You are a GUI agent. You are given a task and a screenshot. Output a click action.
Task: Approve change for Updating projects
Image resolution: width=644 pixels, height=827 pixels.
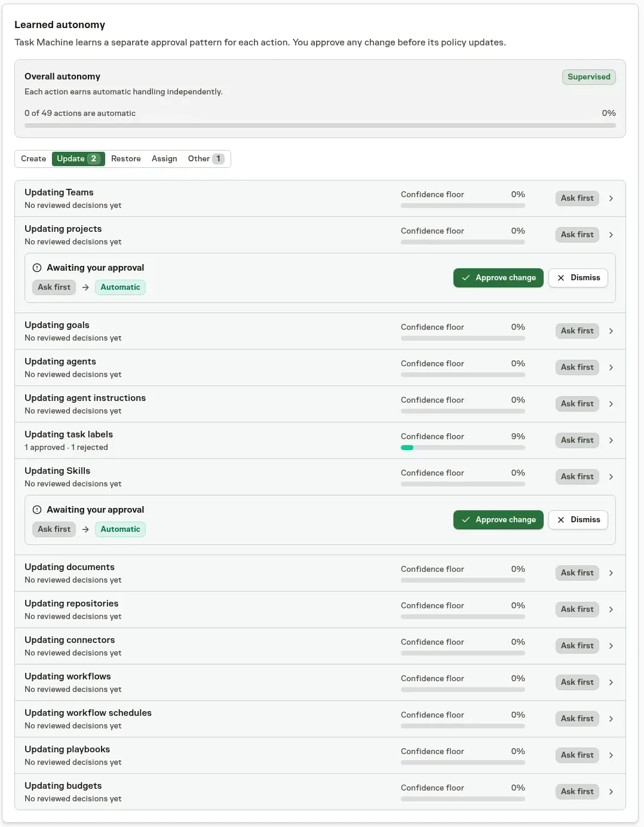[x=498, y=278]
